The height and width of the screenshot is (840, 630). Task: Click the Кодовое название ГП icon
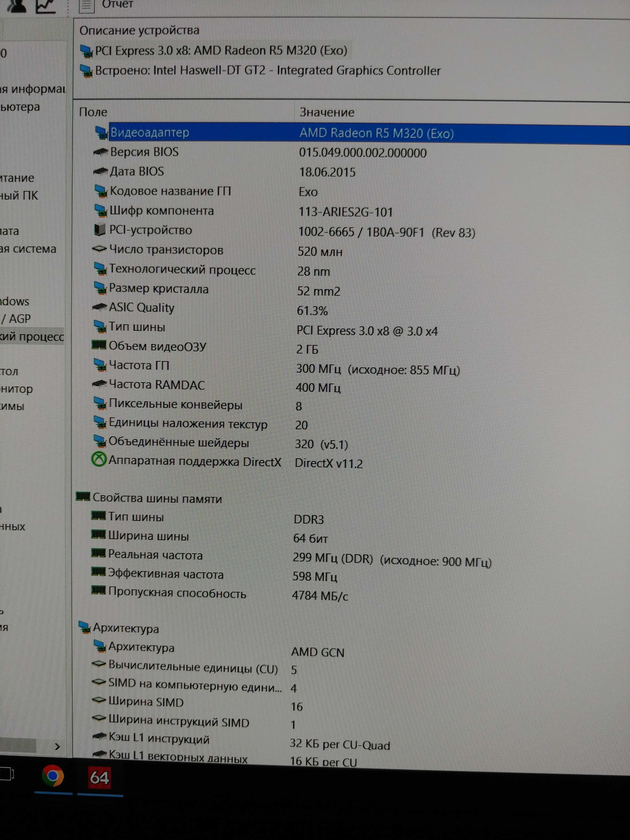pos(101,191)
